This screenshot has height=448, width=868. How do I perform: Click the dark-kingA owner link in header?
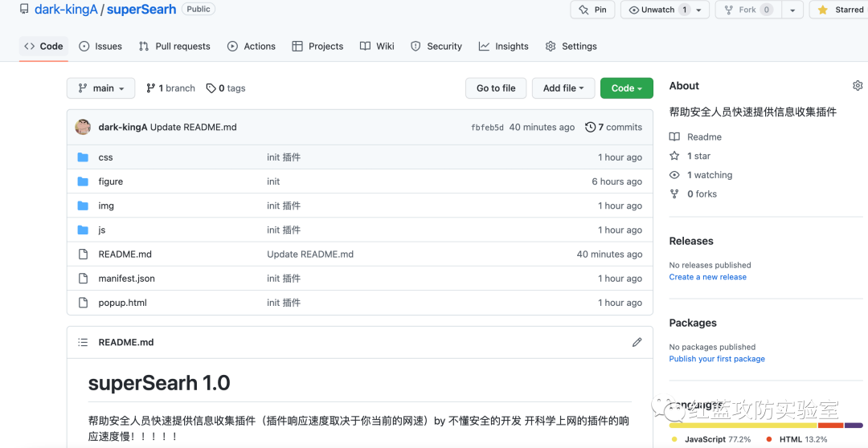[66, 10]
